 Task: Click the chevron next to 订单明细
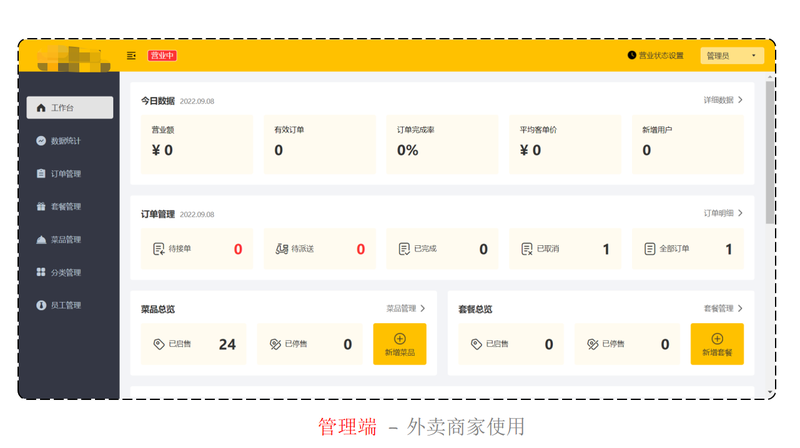(x=740, y=213)
